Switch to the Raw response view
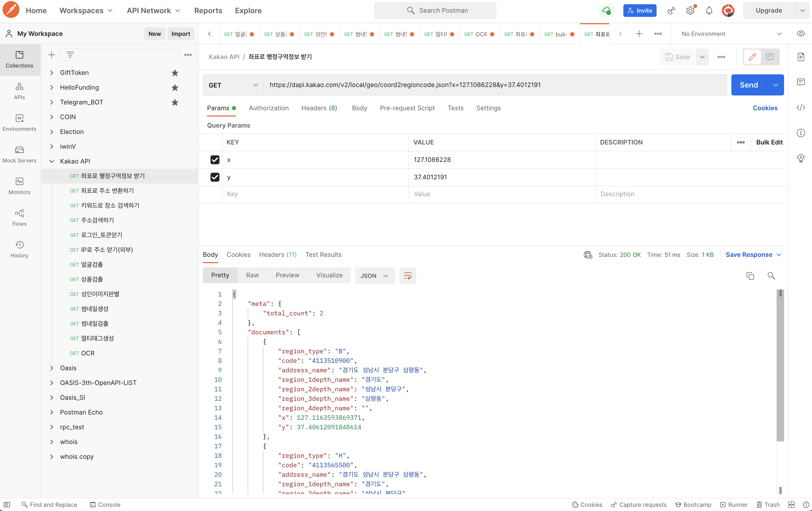This screenshot has height=511, width=812. [x=252, y=276]
